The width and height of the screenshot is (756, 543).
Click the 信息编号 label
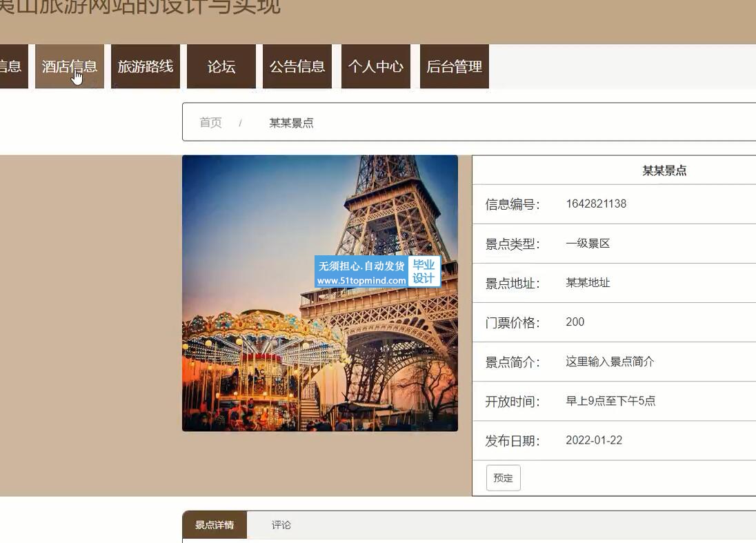pyautogui.click(x=513, y=204)
